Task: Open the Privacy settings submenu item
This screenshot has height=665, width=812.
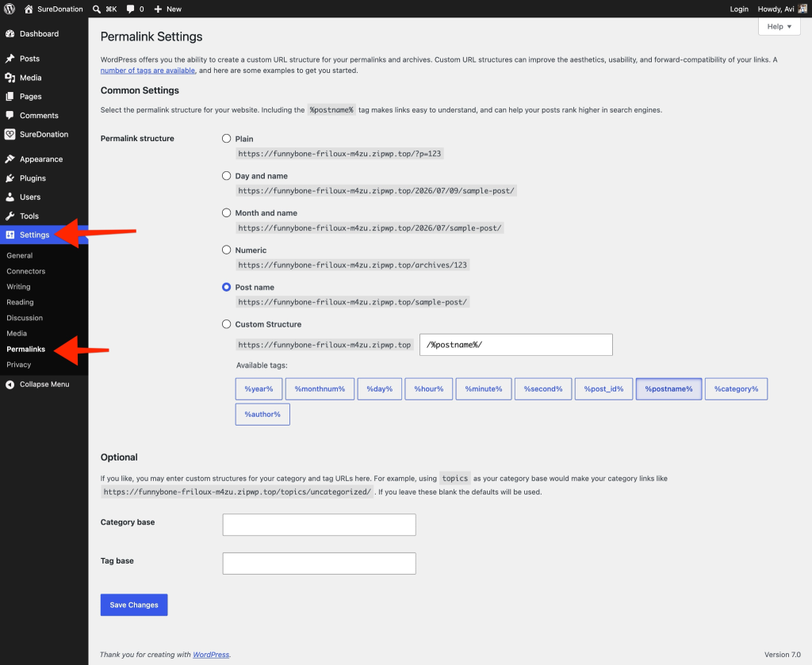Action: 19,365
